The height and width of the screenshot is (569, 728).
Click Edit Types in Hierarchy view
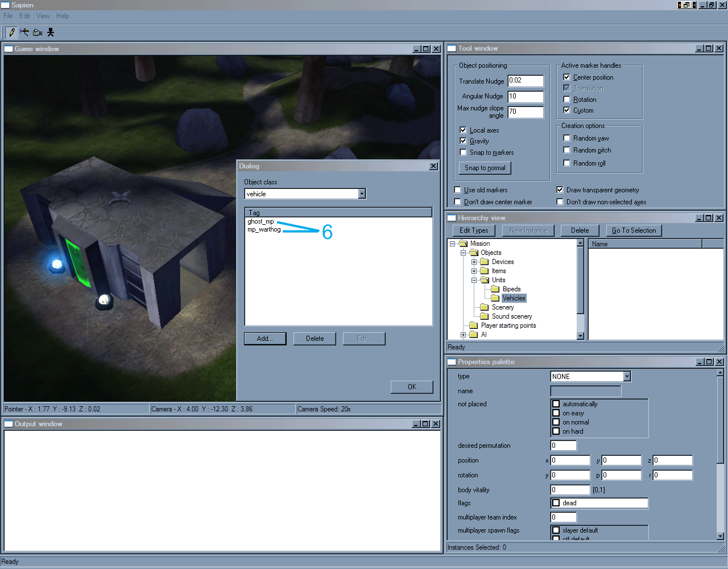click(x=474, y=230)
